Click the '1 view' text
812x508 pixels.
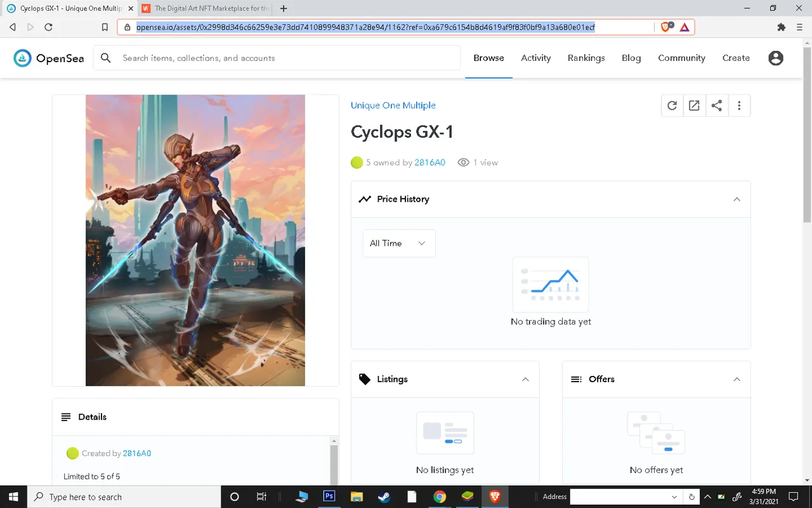pos(486,163)
